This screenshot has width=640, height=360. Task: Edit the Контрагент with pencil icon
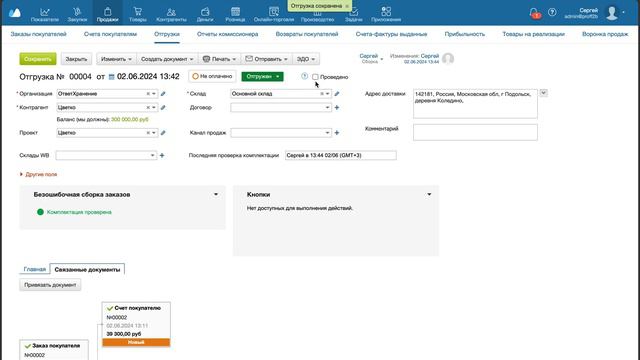click(163, 107)
